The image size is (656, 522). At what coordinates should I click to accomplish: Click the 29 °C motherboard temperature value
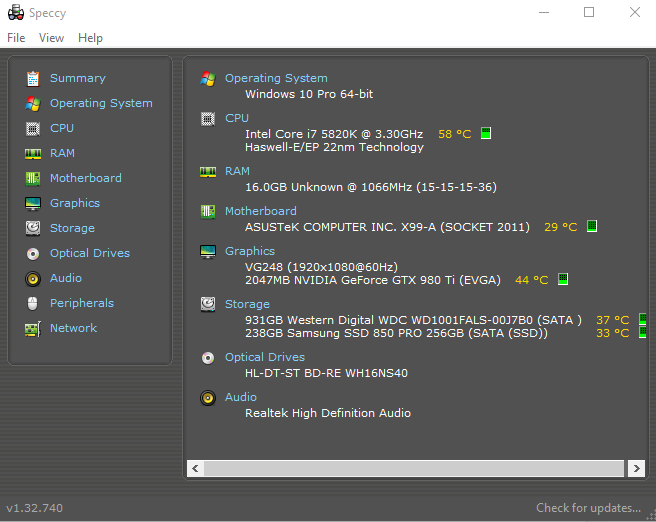pyautogui.click(x=561, y=227)
